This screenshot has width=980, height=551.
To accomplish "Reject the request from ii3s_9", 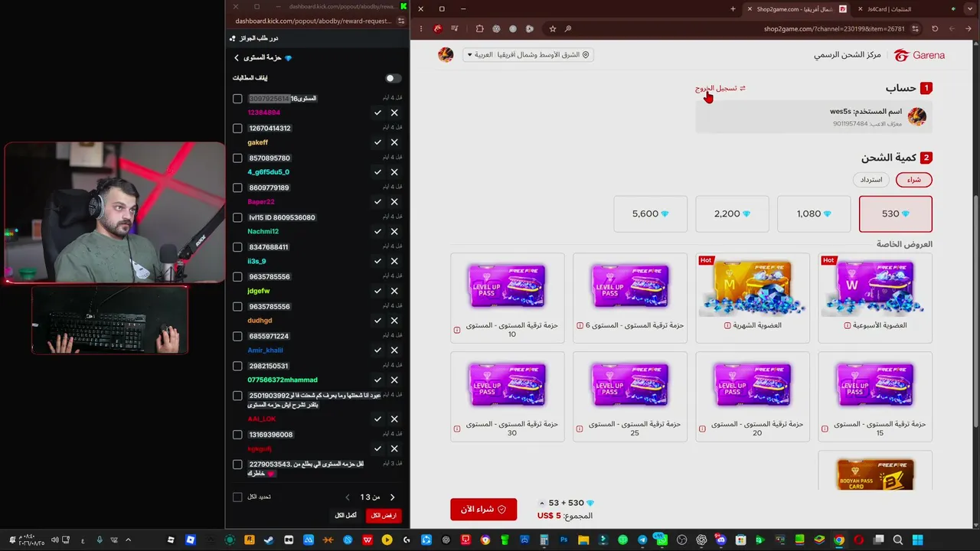I will coord(394,262).
